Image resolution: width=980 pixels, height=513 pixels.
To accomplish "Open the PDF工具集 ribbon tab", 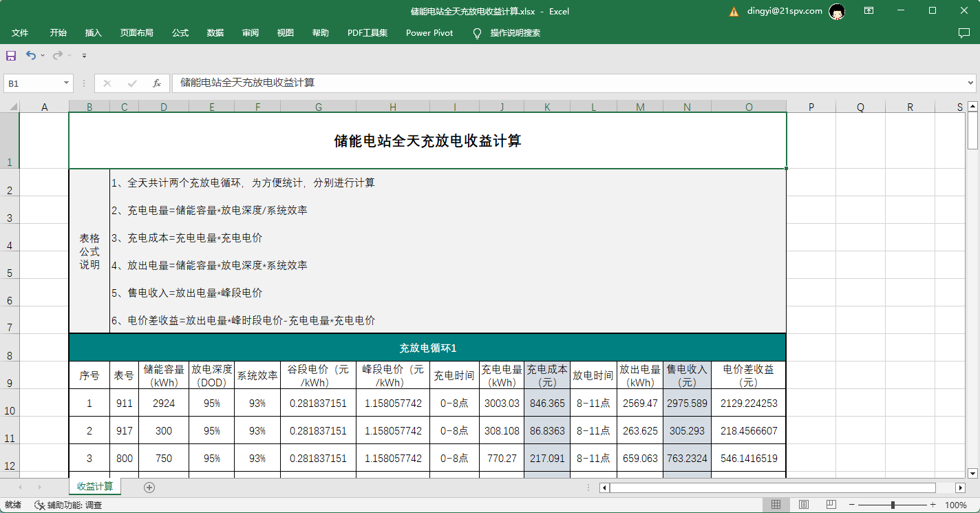I will (367, 32).
